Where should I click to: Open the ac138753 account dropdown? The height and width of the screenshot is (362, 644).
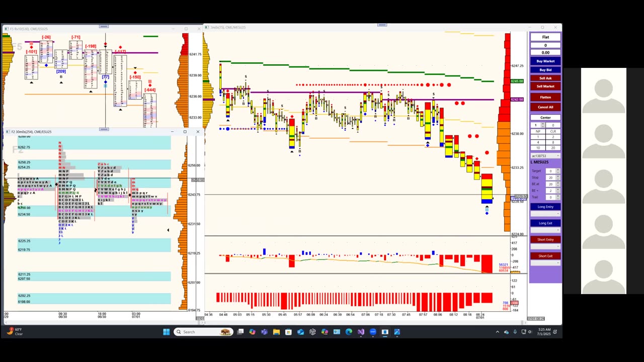(545, 156)
